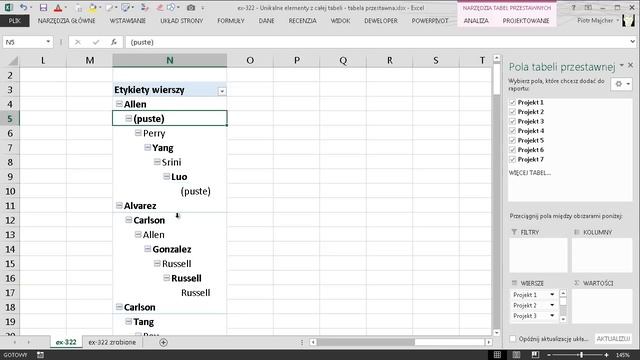Switch to Normal view in status bar

[x=497, y=355]
